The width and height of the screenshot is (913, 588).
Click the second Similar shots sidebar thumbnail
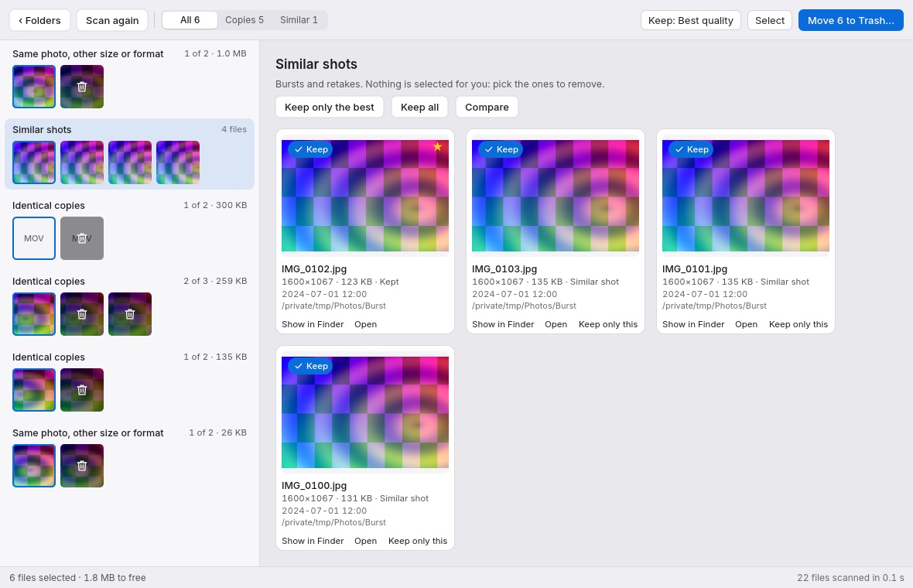click(82, 162)
